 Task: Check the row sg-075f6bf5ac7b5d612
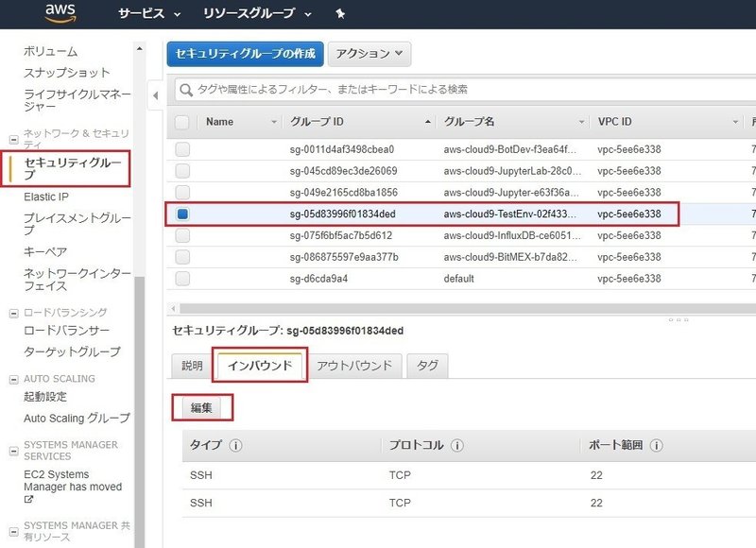click(x=182, y=235)
